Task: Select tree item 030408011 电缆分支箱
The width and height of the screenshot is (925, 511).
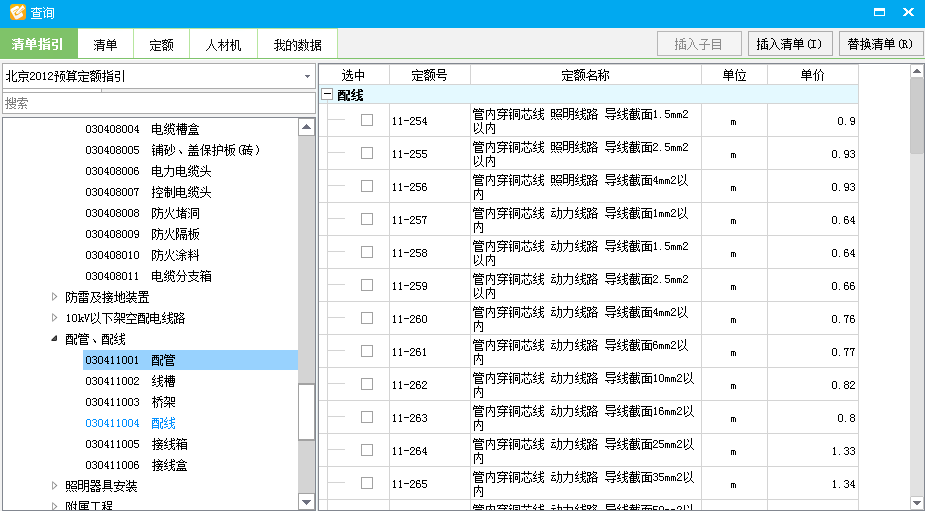Action: point(147,276)
